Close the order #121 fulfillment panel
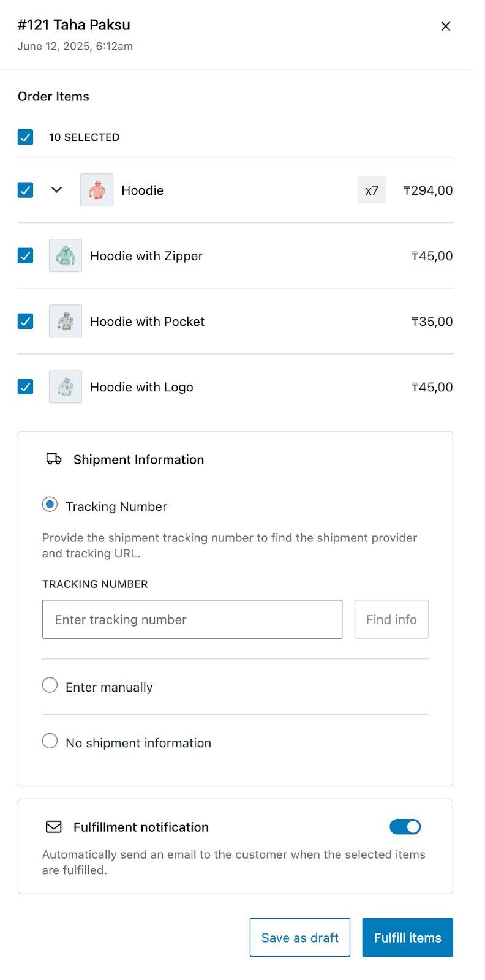 446,26
